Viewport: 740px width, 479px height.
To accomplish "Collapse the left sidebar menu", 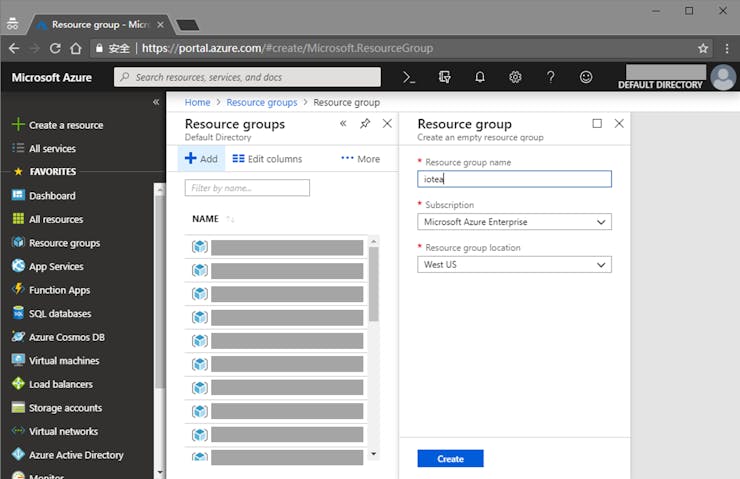I will click(156, 102).
